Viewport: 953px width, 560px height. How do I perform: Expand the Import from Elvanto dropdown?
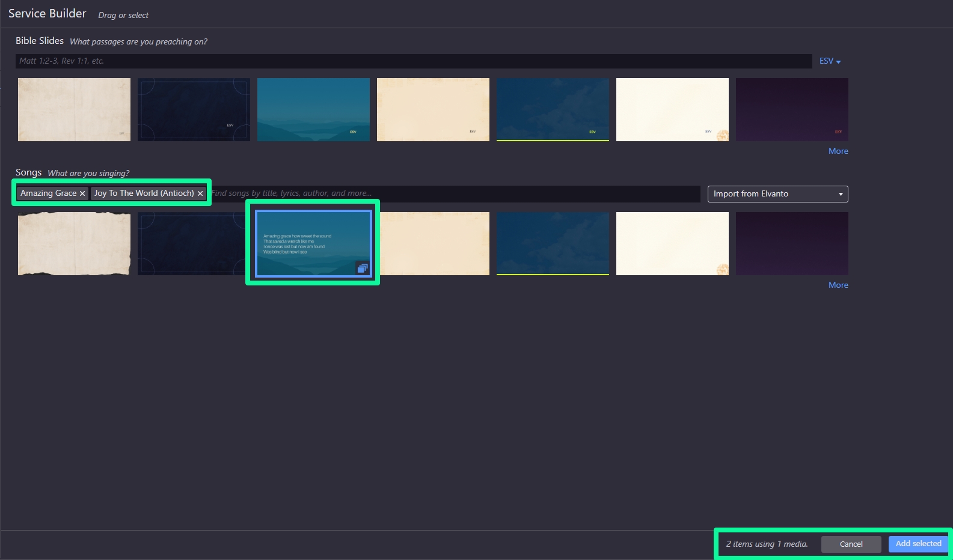(777, 194)
